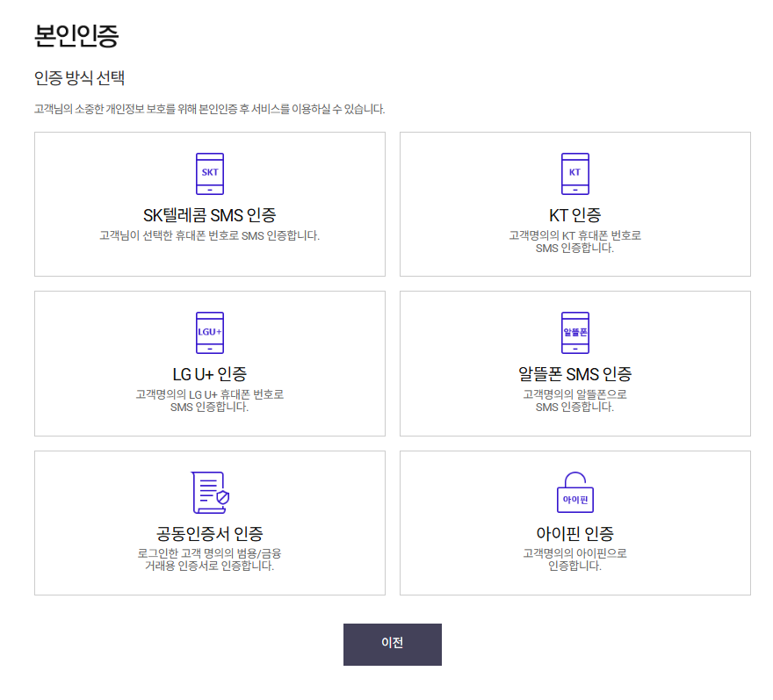
Task: Choose SK텔레콤 SMS 인증 title
Action: pyautogui.click(x=210, y=215)
